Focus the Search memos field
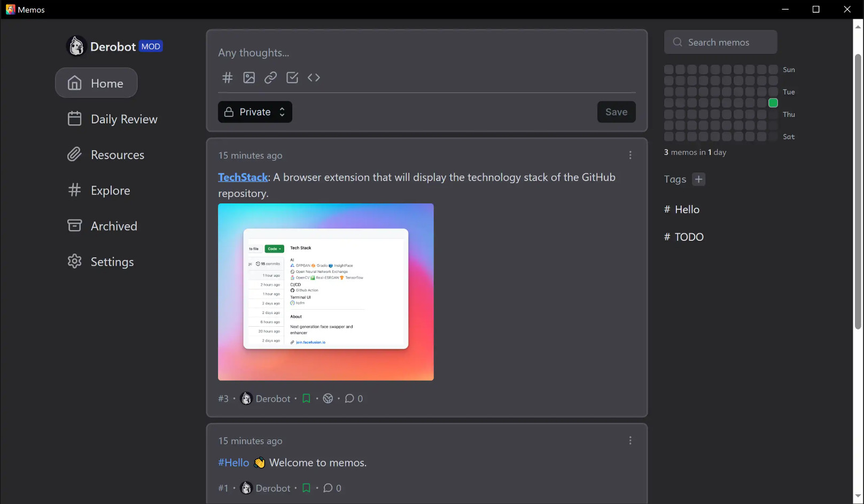The width and height of the screenshot is (864, 504). [720, 42]
